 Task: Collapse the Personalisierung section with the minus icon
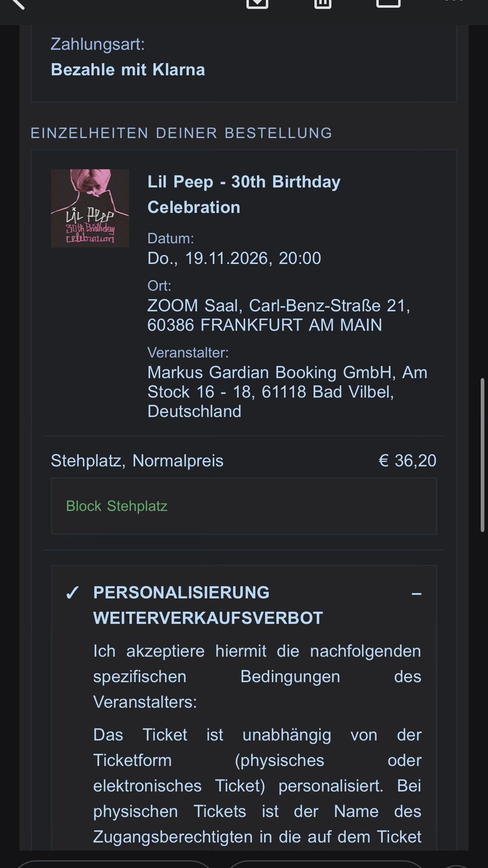[x=416, y=594]
